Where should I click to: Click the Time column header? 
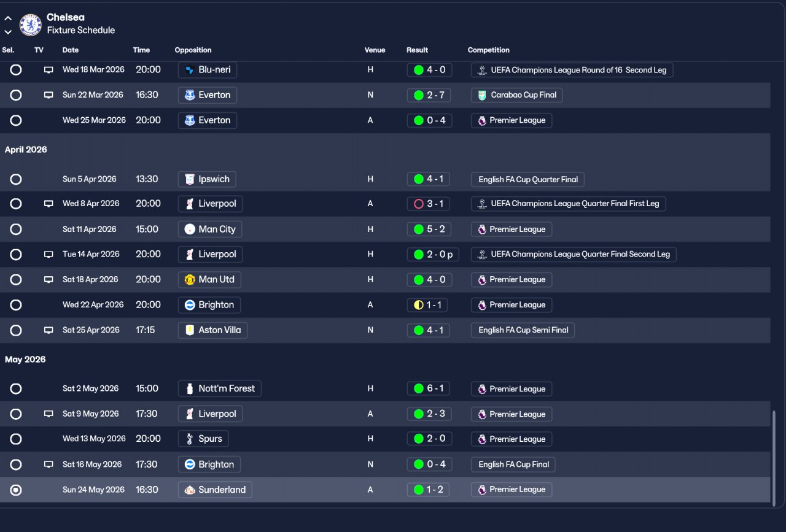[141, 50]
